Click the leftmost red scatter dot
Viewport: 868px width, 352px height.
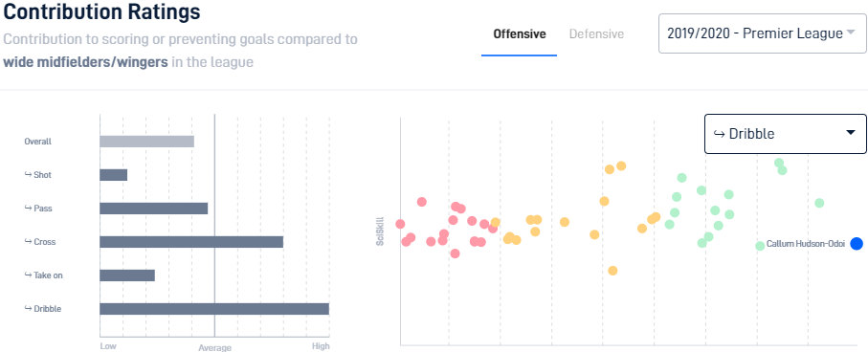pos(400,224)
